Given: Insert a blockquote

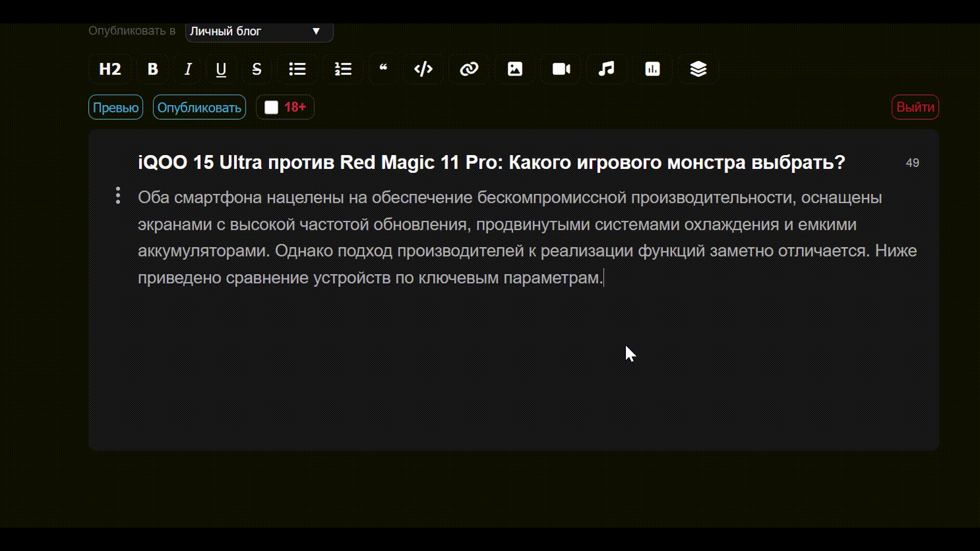Looking at the screenshot, I should tap(383, 69).
